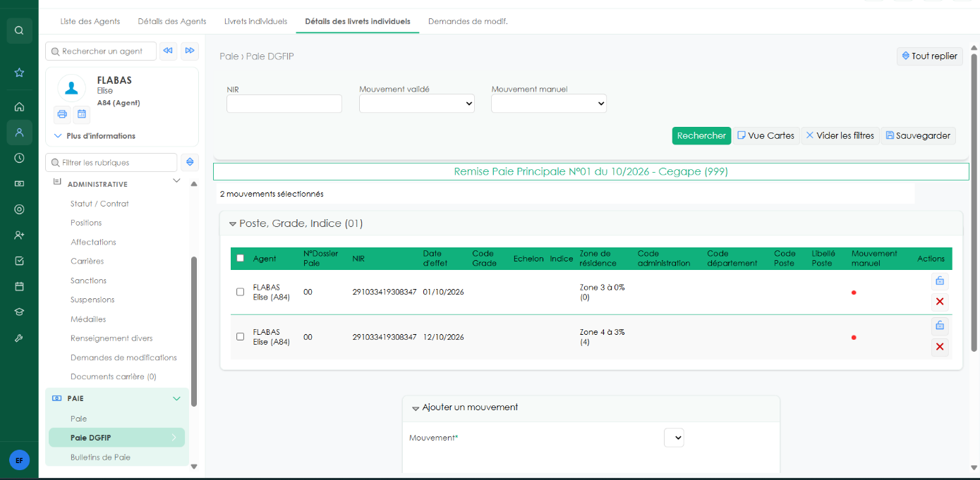Check the box for the Zone 3 à 0% row

[x=240, y=292]
